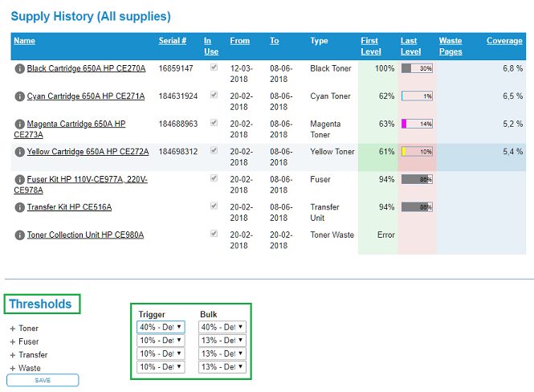Click info icon beside Fuser Kit HP
Screen dimensions: 534x392
click(19, 180)
